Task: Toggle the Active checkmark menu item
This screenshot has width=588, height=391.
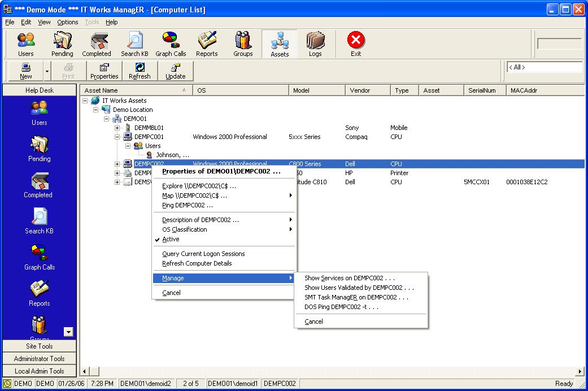Action: click(171, 239)
